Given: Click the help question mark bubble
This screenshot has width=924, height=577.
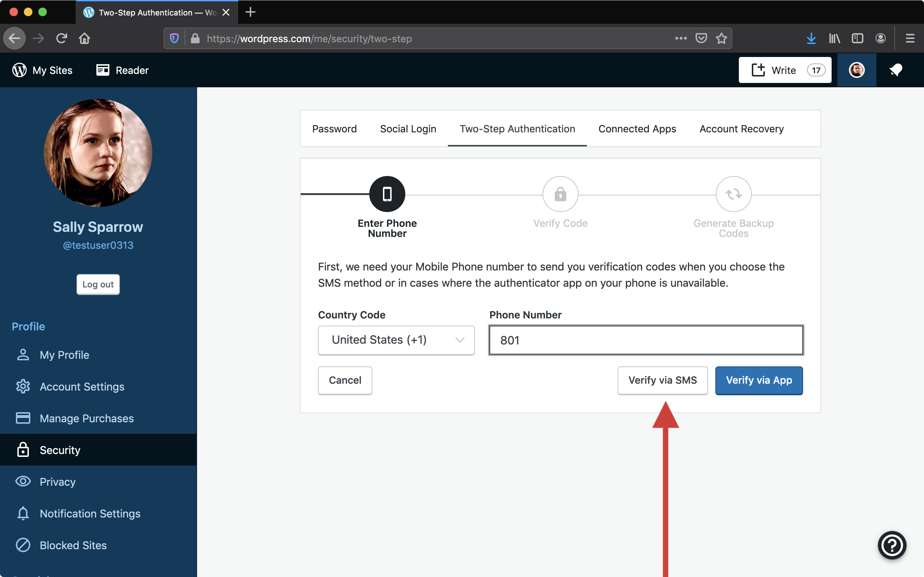Looking at the screenshot, I should coord(892,545).
